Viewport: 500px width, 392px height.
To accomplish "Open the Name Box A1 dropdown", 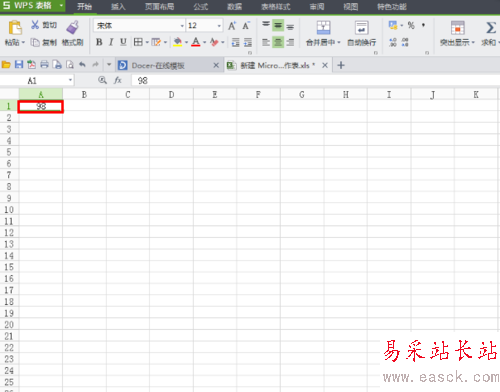I will pyautogui.click(x=70, y=80).
